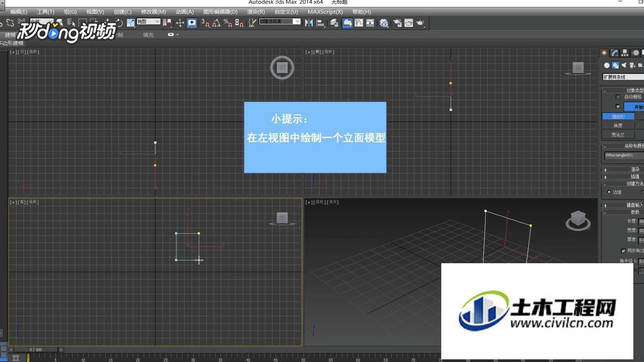The image size is (644, 362).
Task: Click the Top viewport ViewCube
Action: 282,68
